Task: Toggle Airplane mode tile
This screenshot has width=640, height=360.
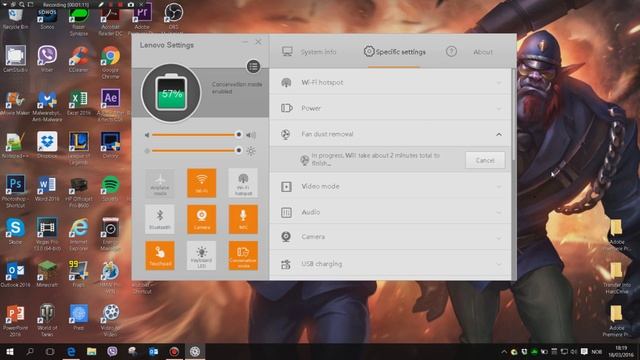Action: click(160, 183)
